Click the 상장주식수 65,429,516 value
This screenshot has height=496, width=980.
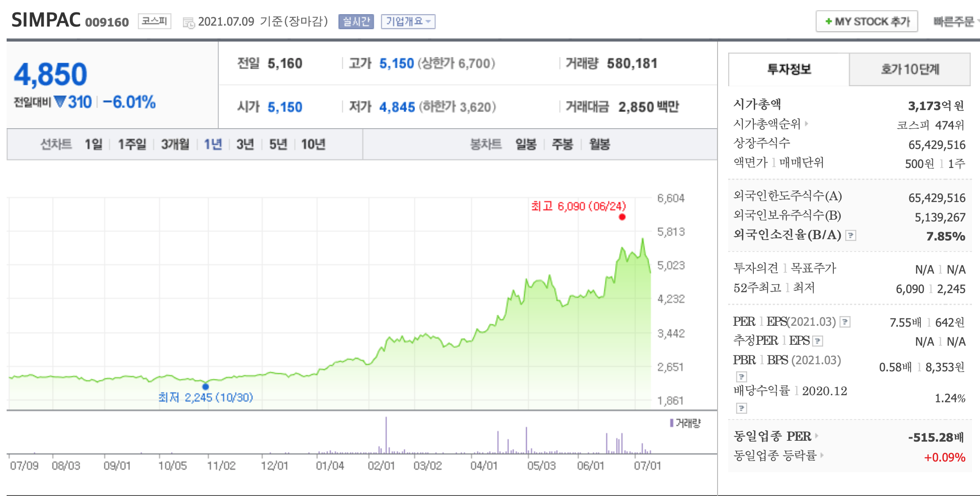(x=937, y=145)
